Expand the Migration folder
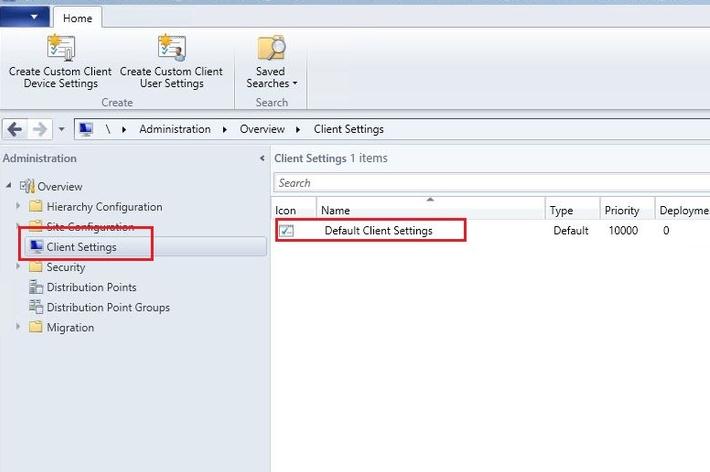The height and width of the screenshot is (472, 710). coord(18,327)
